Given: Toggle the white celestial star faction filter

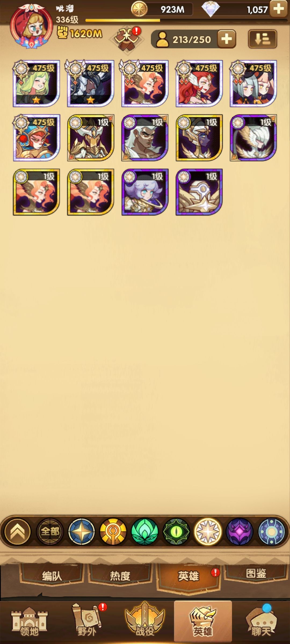Looking at the screenshot, I should pos(208,532).
